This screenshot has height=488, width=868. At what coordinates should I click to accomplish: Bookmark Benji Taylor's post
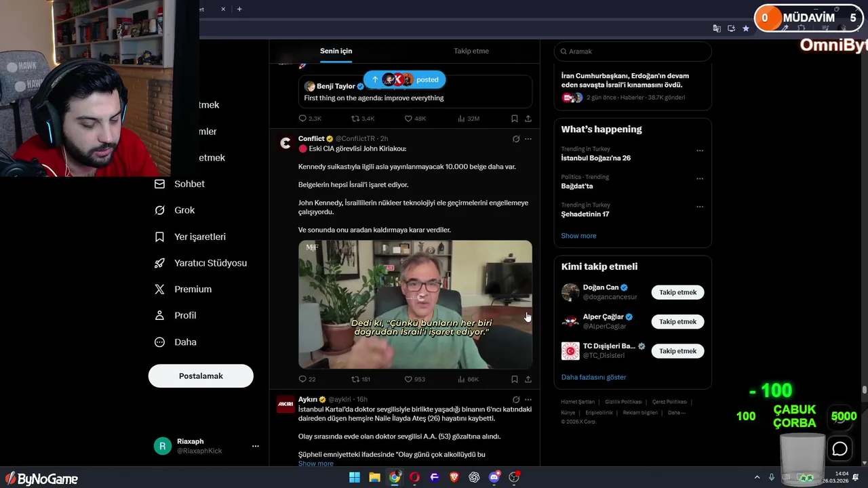pos(515,119)
